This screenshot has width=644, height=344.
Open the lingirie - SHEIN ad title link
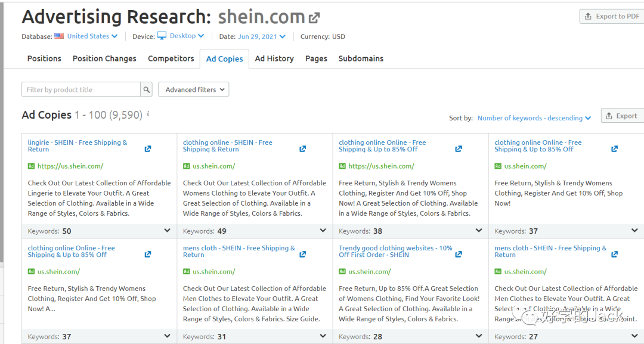pos(78,145)
